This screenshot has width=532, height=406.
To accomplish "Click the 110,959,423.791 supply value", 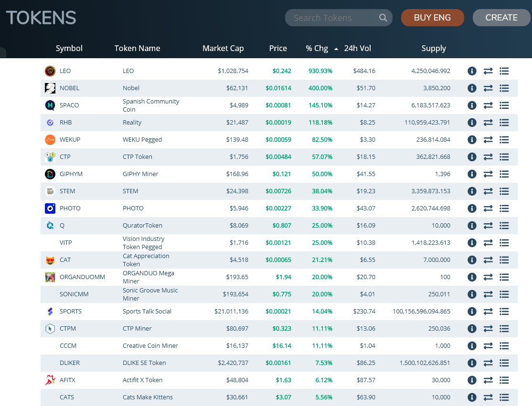I will [427, 123].
